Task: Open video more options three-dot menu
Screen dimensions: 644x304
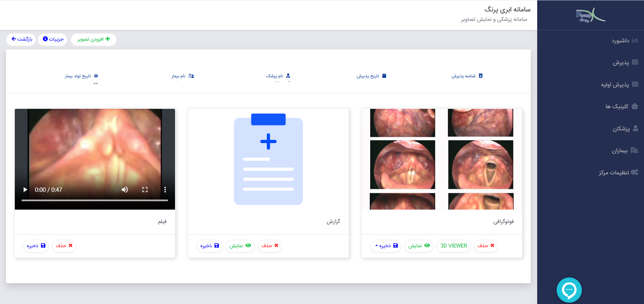Action: point(165,189)
